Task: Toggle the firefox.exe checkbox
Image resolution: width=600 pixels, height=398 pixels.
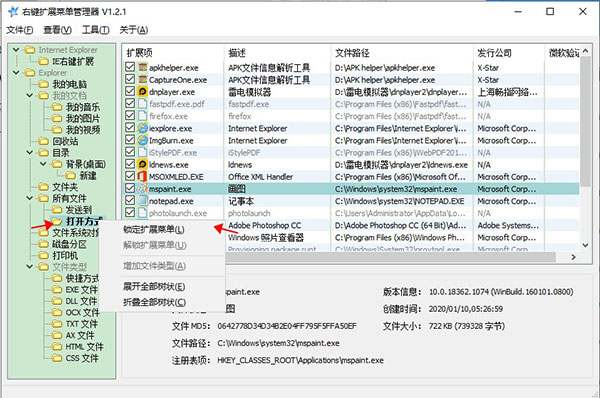Action: [x=130, y=116]
